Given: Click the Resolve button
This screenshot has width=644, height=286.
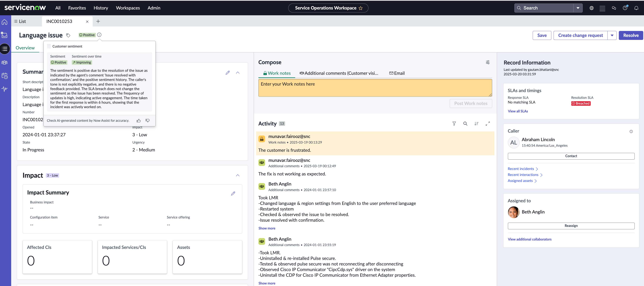Looking at the screenshot, I should coord(631,35).
